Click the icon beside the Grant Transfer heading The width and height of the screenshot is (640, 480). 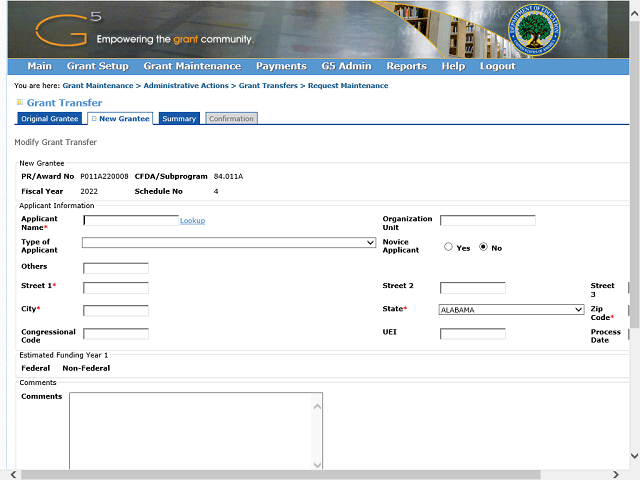click(20, 102)
